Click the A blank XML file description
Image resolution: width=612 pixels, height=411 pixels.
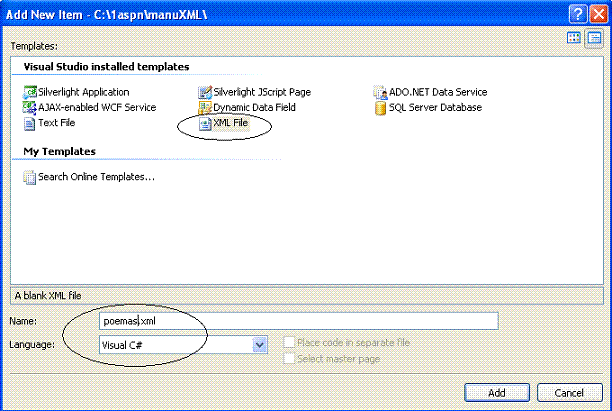48,296
